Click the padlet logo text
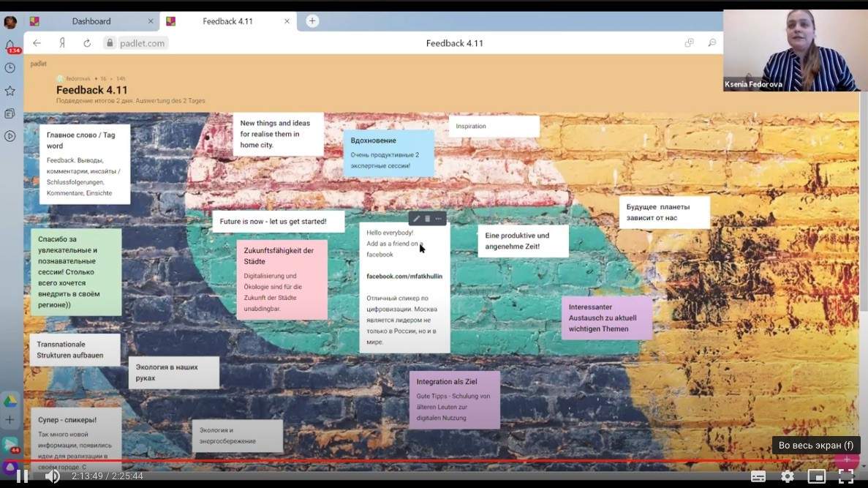The height and width of the screenshot is (488, 868). 38,64
